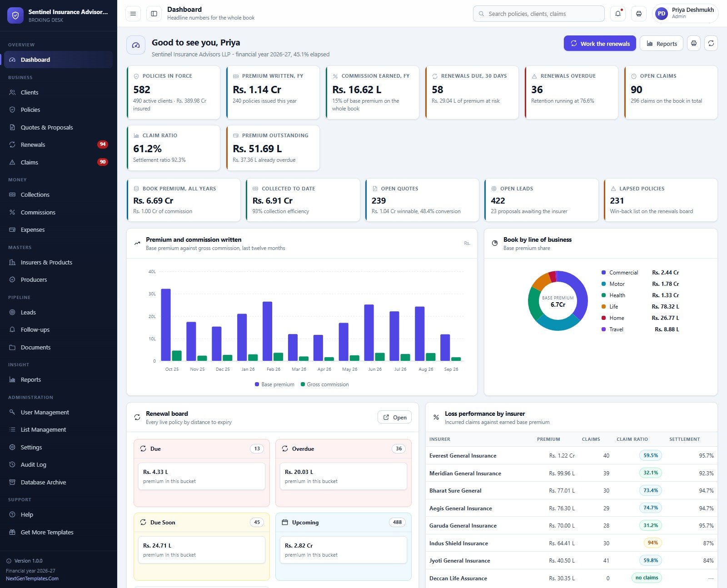Click the Rs. 4.33 L Due bucket card
This screenshot has height=588, width=727.
point(202,476)
